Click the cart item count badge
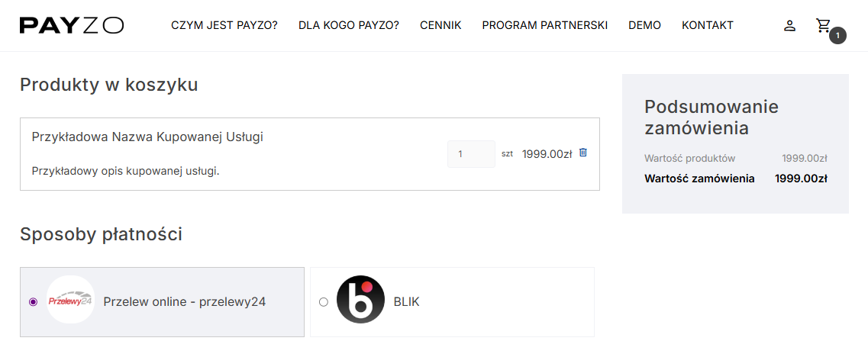 pos(837,35)
